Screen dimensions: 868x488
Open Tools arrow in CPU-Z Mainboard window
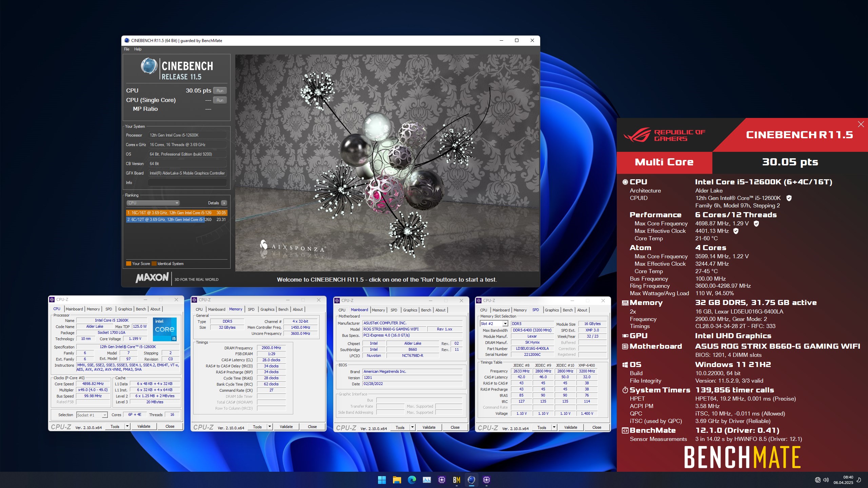point(412,427)
